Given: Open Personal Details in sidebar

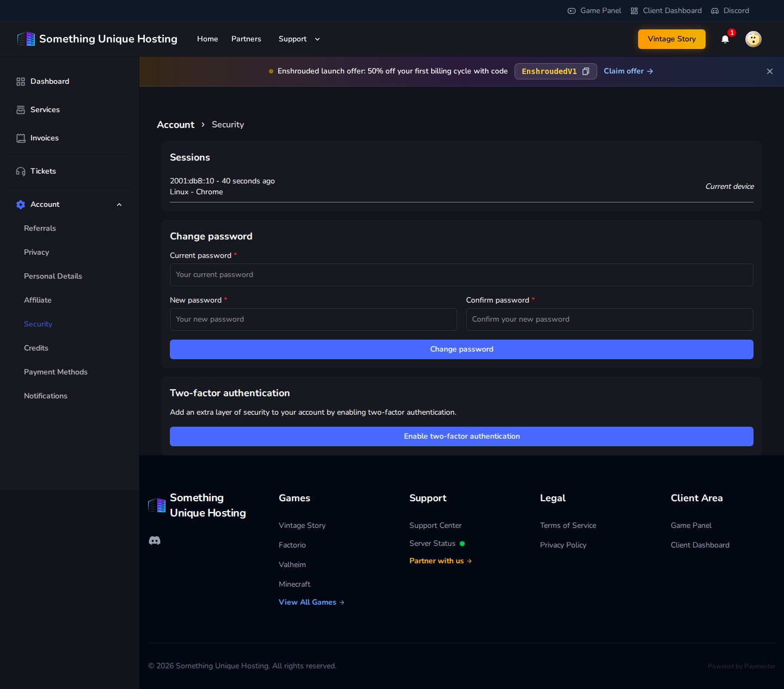Looking at the screenshot, I should tap(53, 276).
